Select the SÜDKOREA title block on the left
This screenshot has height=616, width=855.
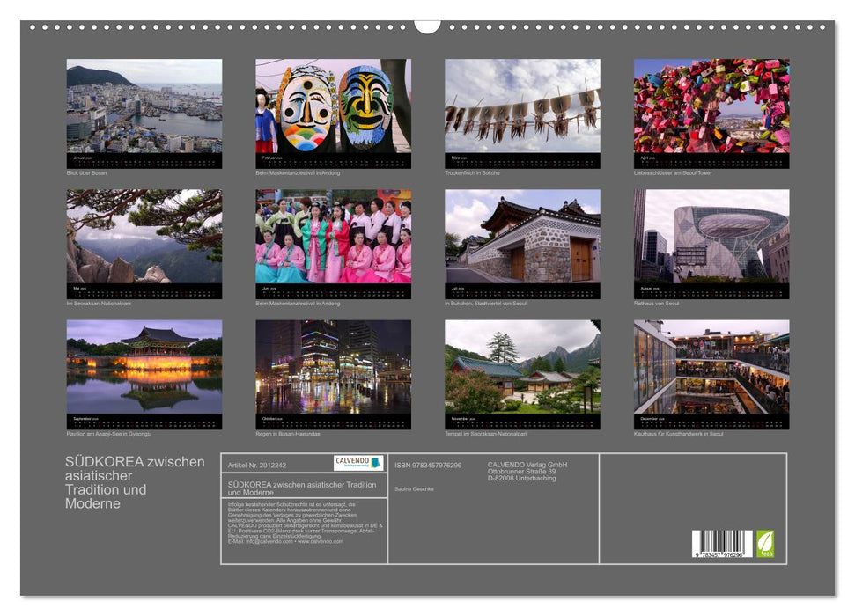(x=132, y=483)
